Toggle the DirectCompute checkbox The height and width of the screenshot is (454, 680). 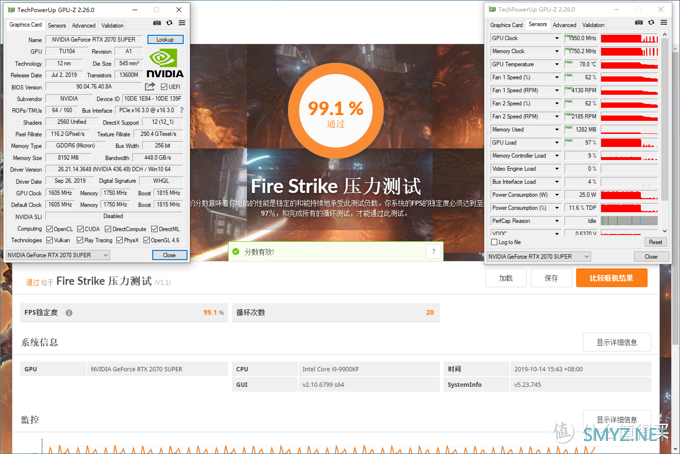click(x=108, y=229)
